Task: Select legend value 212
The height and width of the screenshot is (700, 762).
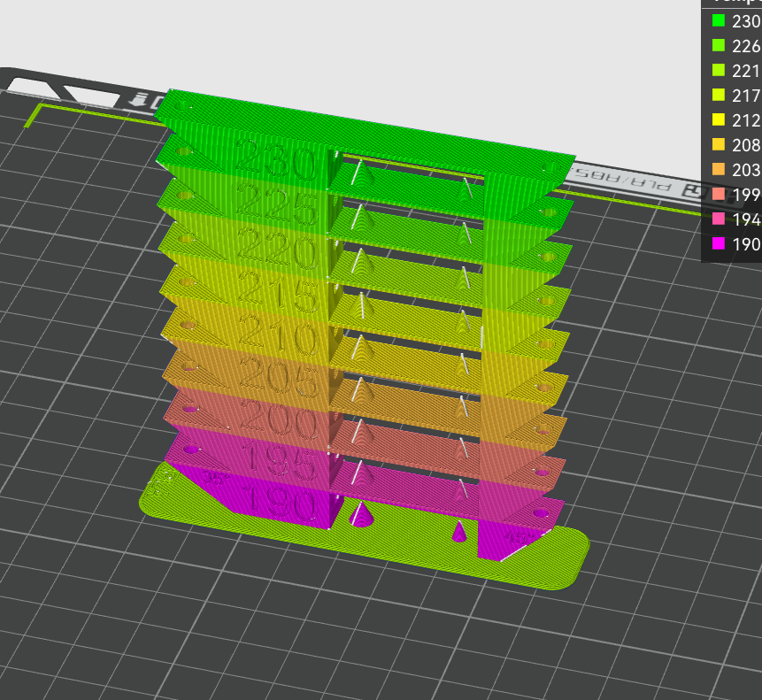Action: coord(746,120)
